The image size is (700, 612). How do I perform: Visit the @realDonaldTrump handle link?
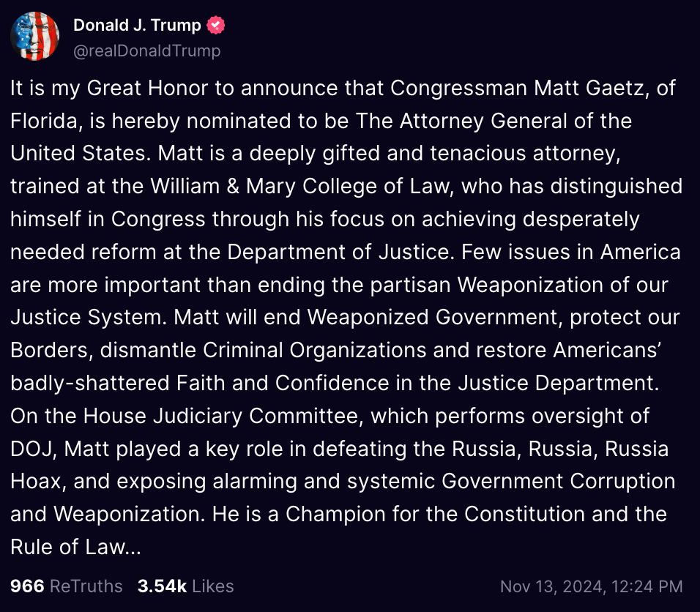pyautogui.click(x=147, y=51)
